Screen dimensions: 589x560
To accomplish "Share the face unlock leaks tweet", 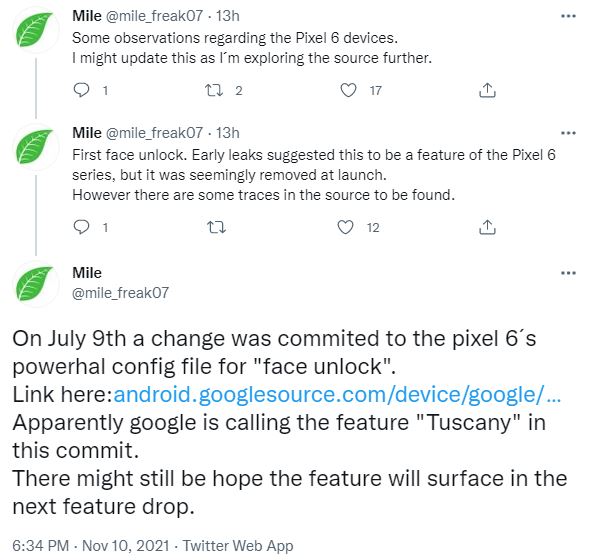I will click(x=487, y=227).
